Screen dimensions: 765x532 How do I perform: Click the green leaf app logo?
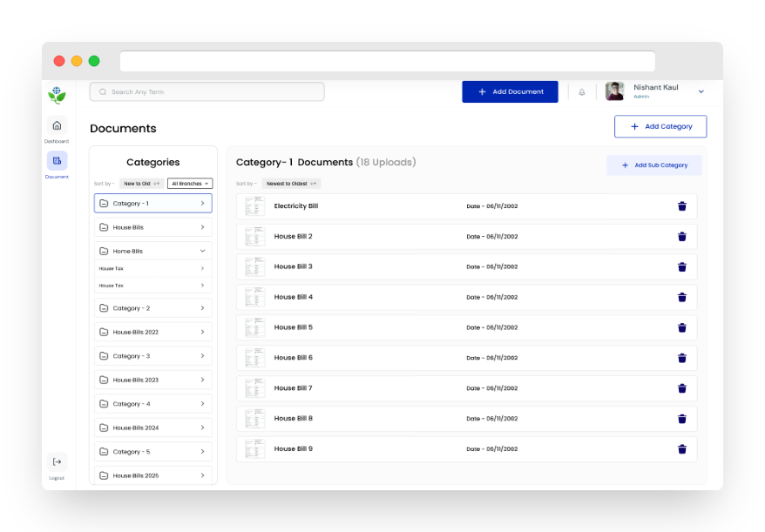57,94
